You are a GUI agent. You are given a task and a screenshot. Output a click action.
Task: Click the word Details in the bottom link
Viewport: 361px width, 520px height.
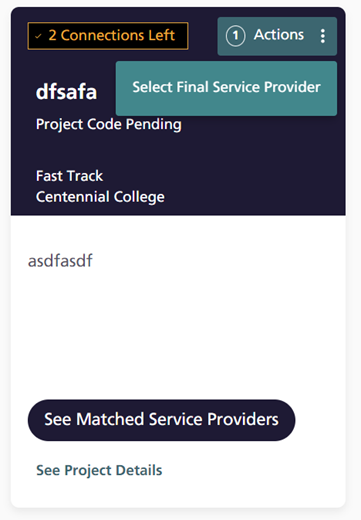(139, 470)
